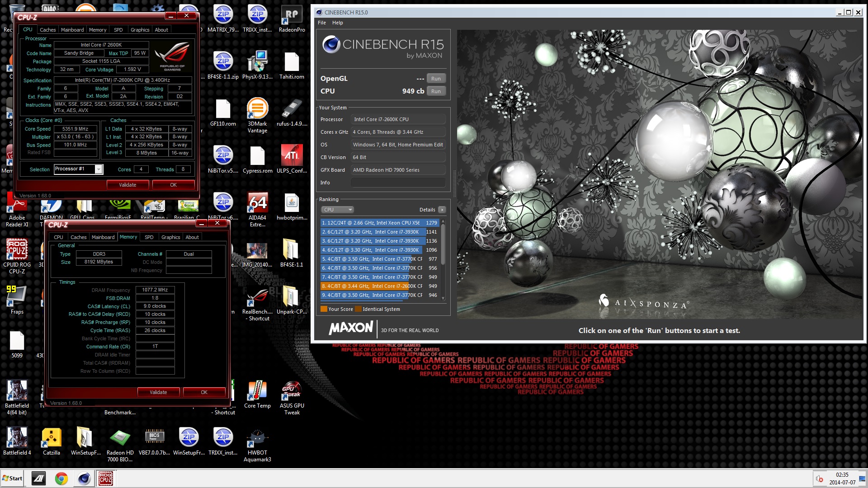Launch Catzilla benchmark icon
The height and width of the screenshot is (488, 868).
[51, 442]
